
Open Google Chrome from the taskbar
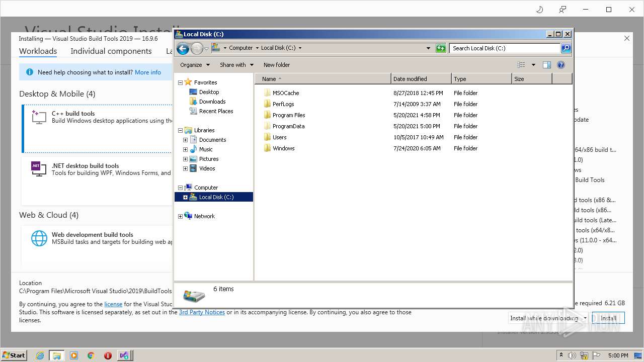pyautogui.click(x=91, y=355)
